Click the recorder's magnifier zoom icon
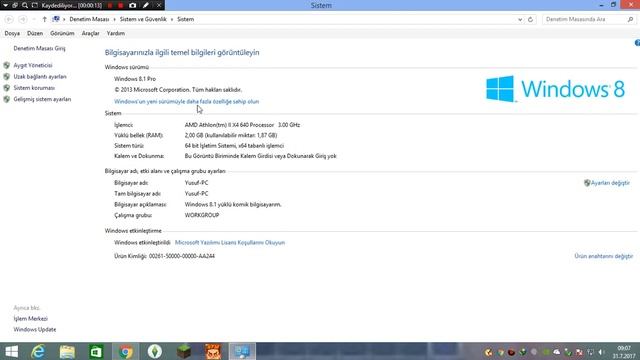This screenshot has width=640, height=360. pyautogui.click(x=25, y=5)
